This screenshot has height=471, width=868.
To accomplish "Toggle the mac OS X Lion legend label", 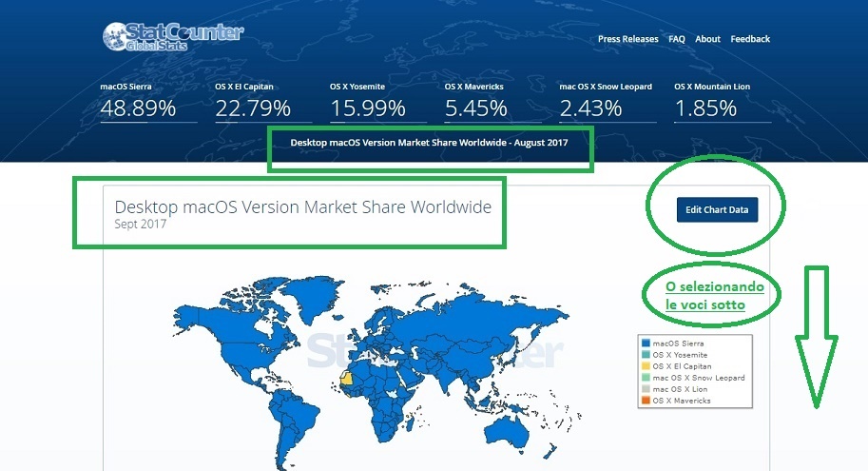I will (x=680, y=389).
